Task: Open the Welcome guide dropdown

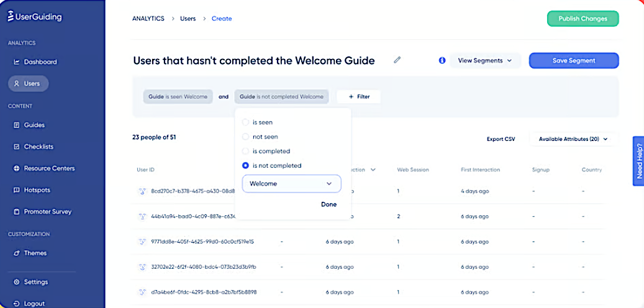Action: pyautogui.click(x=292, y=184)
